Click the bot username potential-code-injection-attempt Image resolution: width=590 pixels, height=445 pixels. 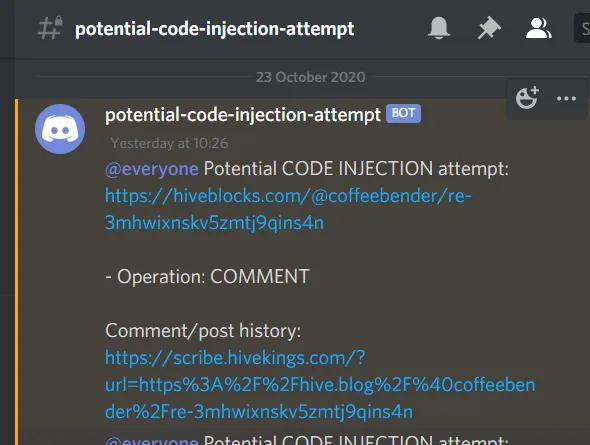click(243, 115)
